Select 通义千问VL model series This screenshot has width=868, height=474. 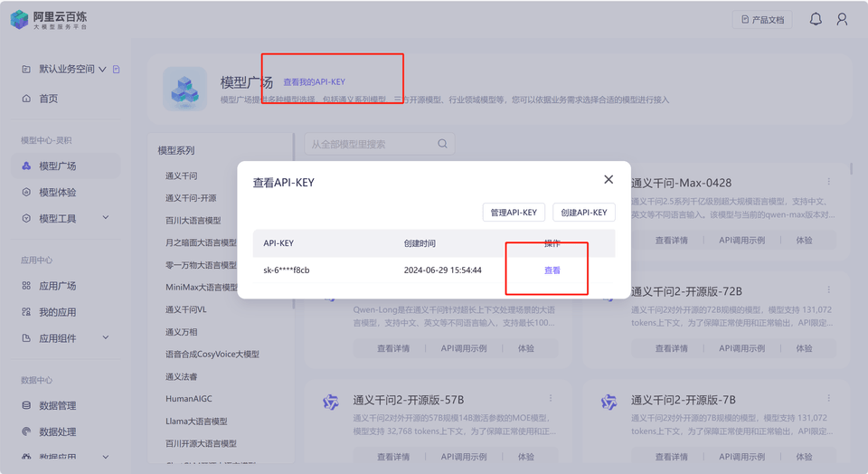pyautogui.click(x=185, y=309)
